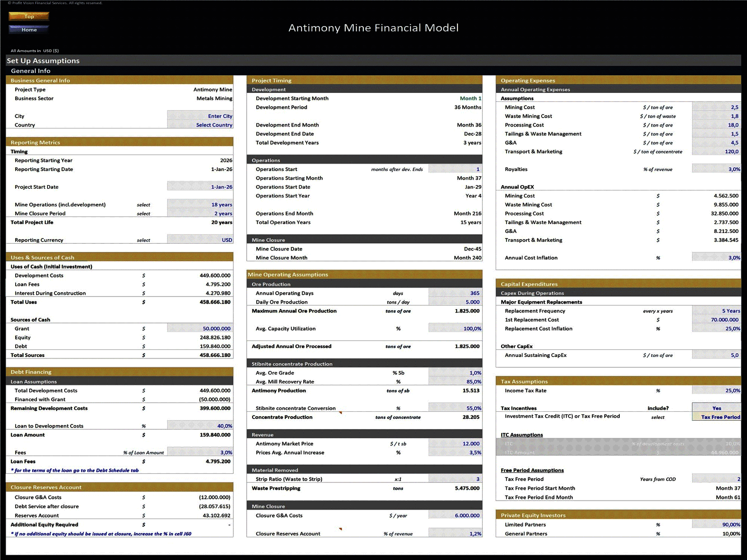Select the Project Start Date 1-Jan-26 cell
Screen dimensions: 747x560
pyautogui.click(x=200, y=187)
